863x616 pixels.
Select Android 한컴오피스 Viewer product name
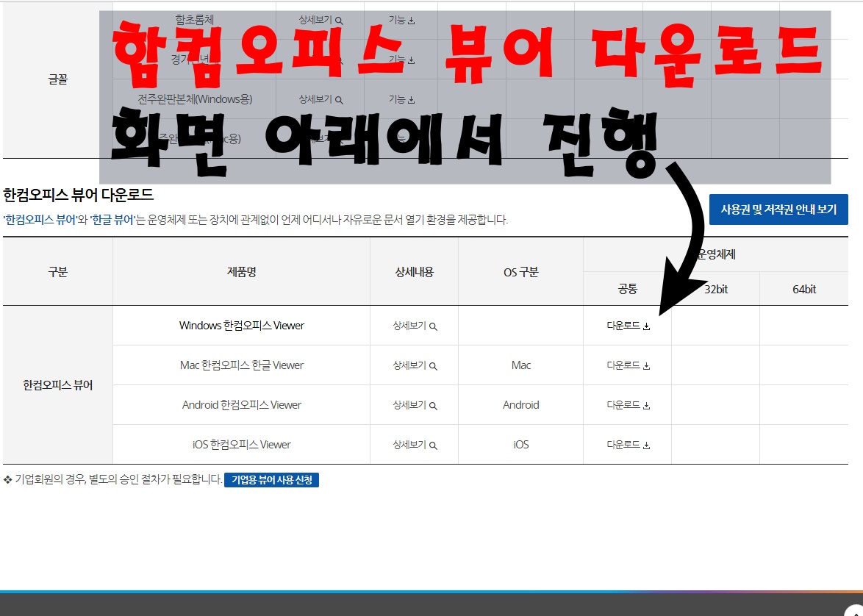tap(242, 404)
